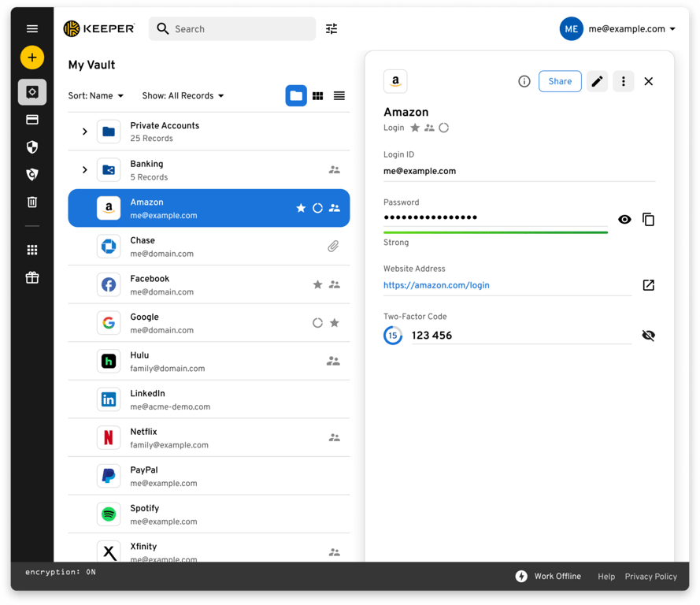The width and height of the screenshot is (700, 605).
Task: Open the Amazon record more options menu
Action: tap(623, 81)
